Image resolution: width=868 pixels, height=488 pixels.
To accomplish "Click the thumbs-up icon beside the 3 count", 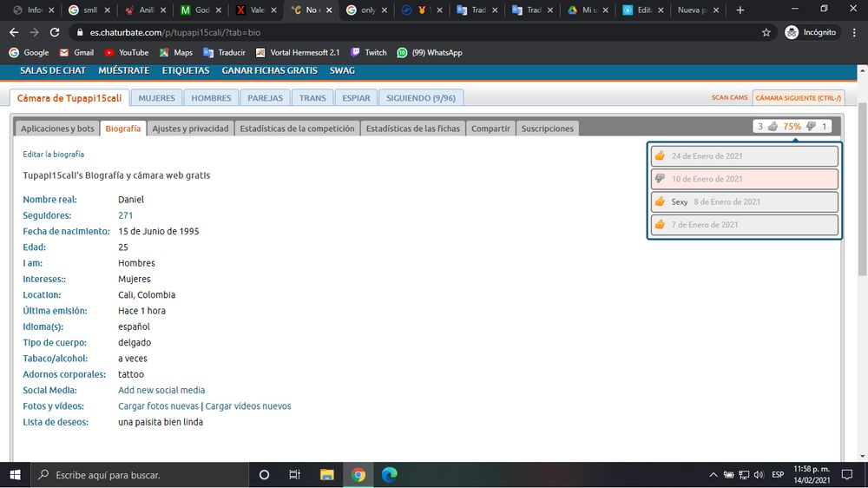I will [x=773, y=126].
